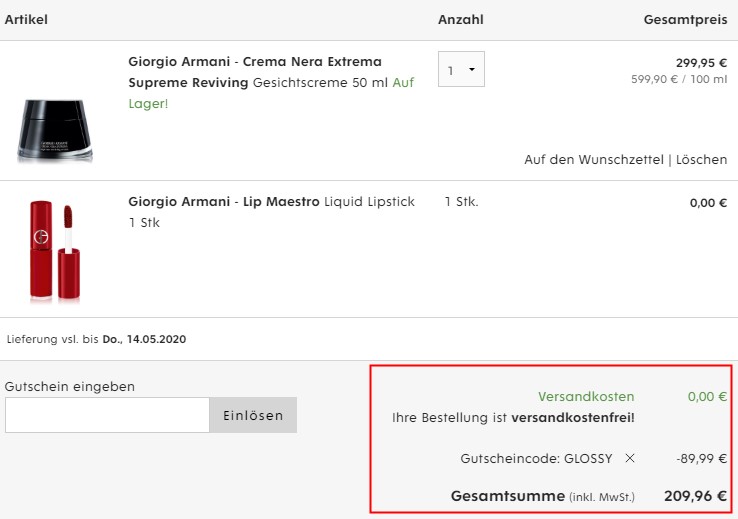Select the lipstick 0,00 € price
The image size is (738, 519).
708,203
